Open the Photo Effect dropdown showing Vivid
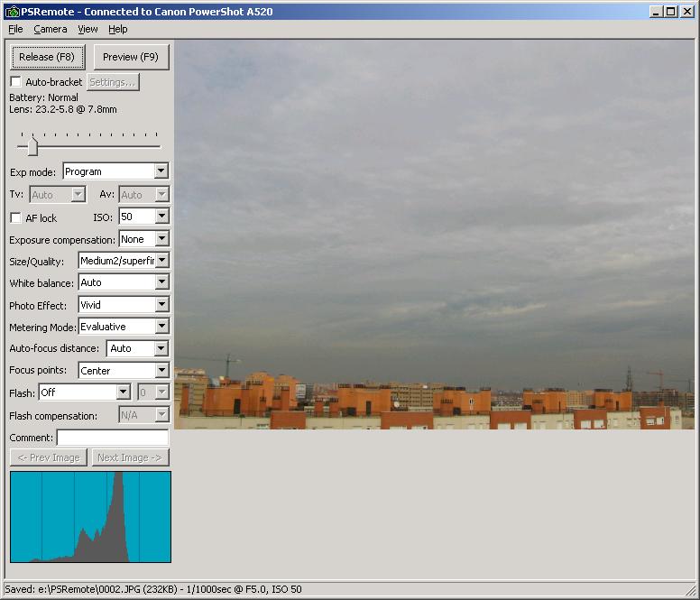Screen dimensions: 700x600 click(161, 305)
